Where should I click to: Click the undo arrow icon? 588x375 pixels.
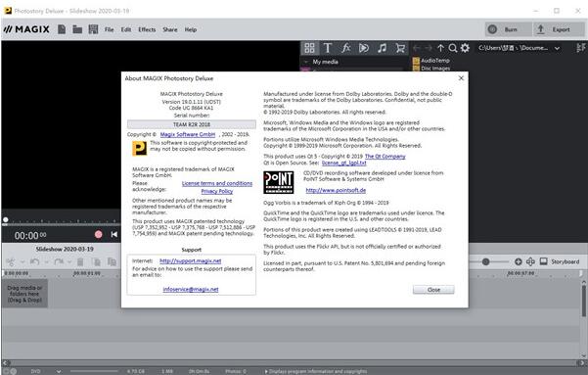coord(34,261)
